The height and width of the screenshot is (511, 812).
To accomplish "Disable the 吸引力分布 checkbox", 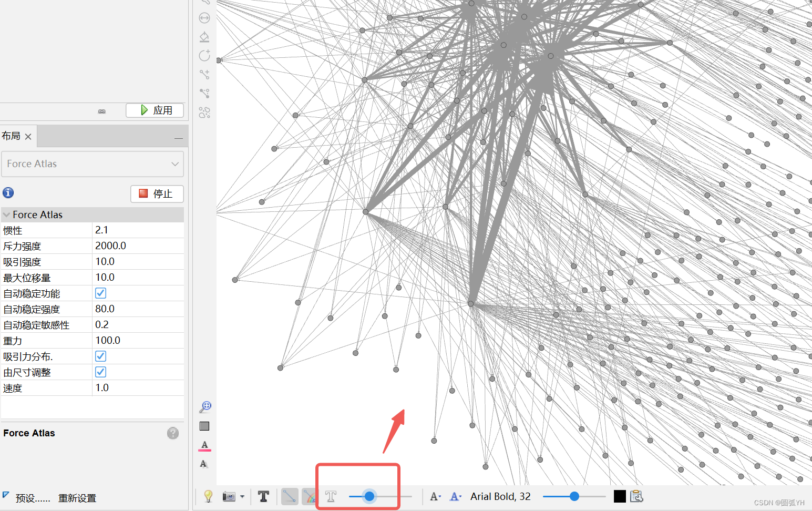I will tap(100, 356).
